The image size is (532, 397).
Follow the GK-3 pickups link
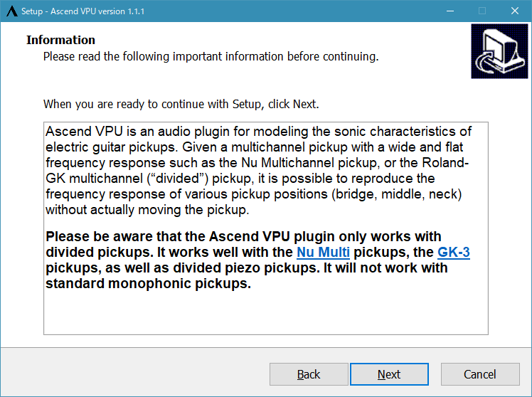click(x=454, y=253)
